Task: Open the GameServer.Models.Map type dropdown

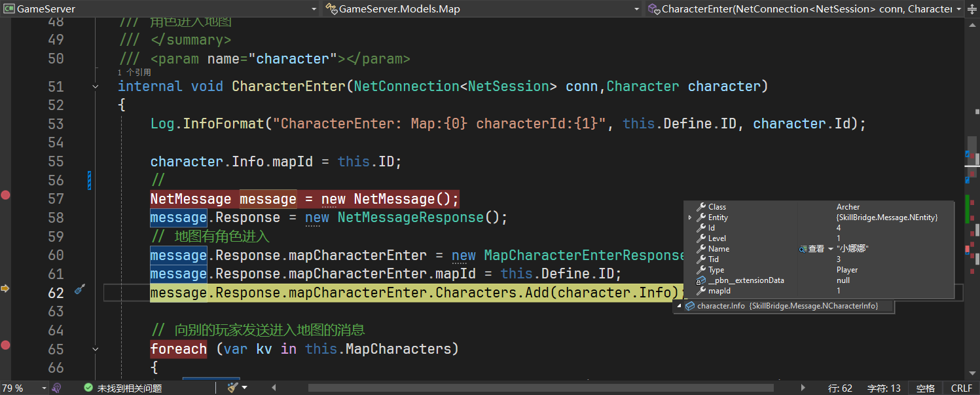Action: click(x=637, y=9)
